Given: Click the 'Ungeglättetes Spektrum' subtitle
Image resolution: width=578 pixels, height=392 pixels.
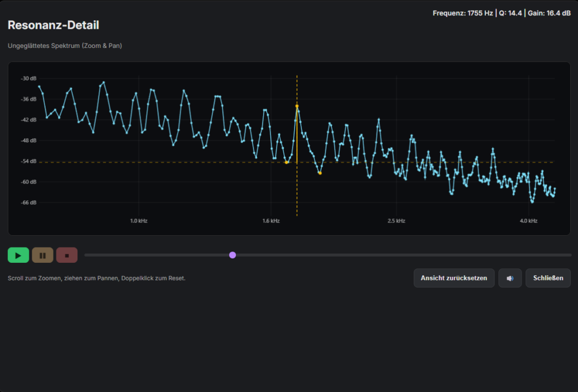Looking at the screenshot, I should click(65, 46).
